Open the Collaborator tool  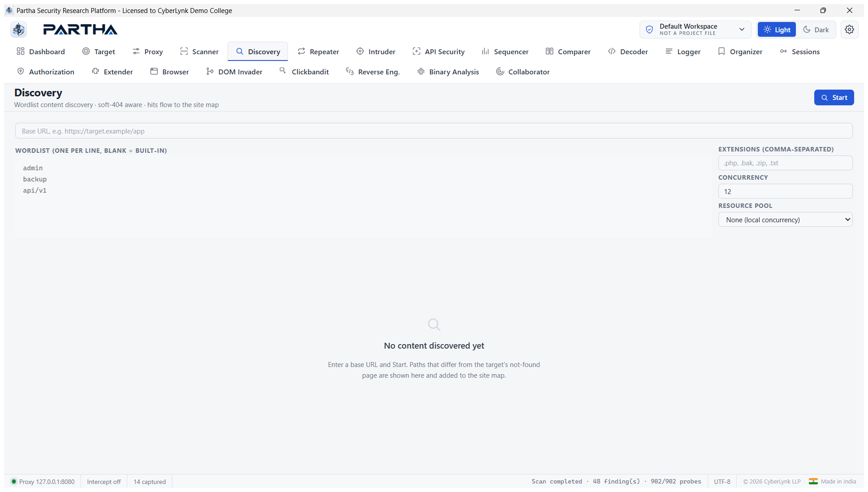click(522, 72)
